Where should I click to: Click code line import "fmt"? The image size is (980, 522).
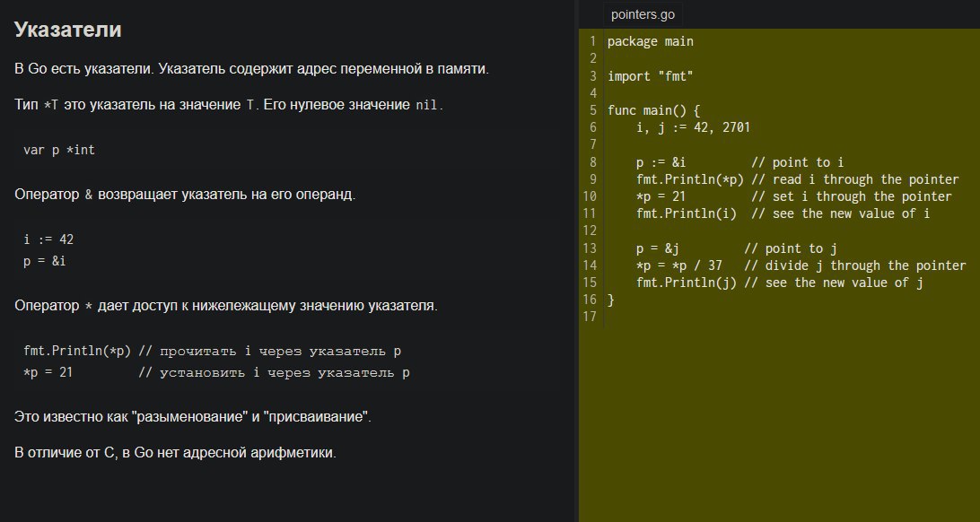(x=650, y=76)
